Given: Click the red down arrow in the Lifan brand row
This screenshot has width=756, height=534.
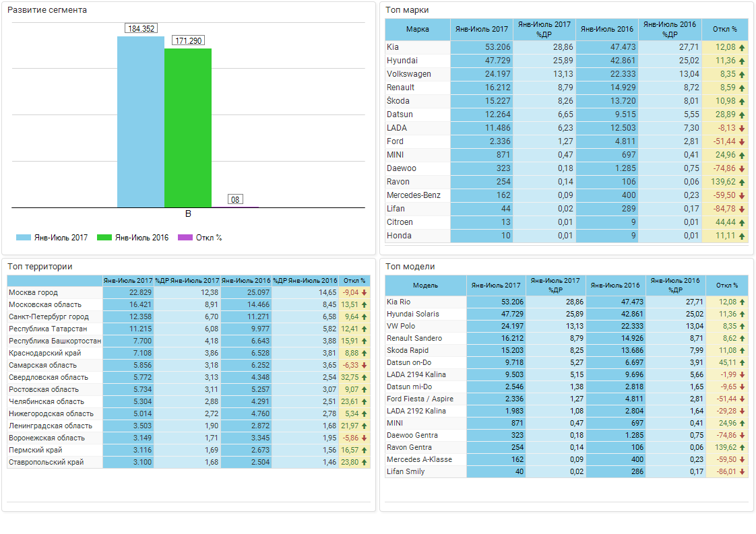Looking at the screenshot, I should (742, 209).
